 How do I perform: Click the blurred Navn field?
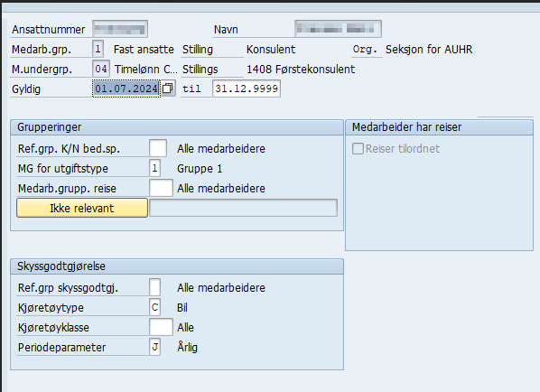[338, 29]
